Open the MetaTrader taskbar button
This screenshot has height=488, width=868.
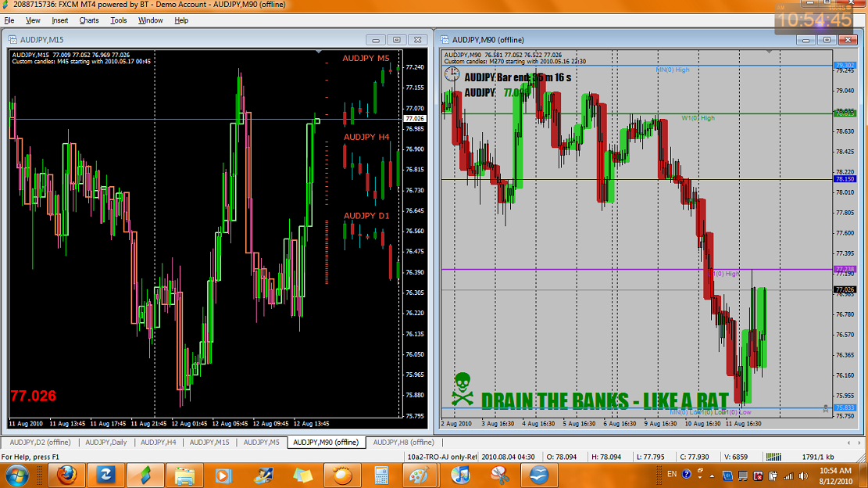tap(145, 475)
